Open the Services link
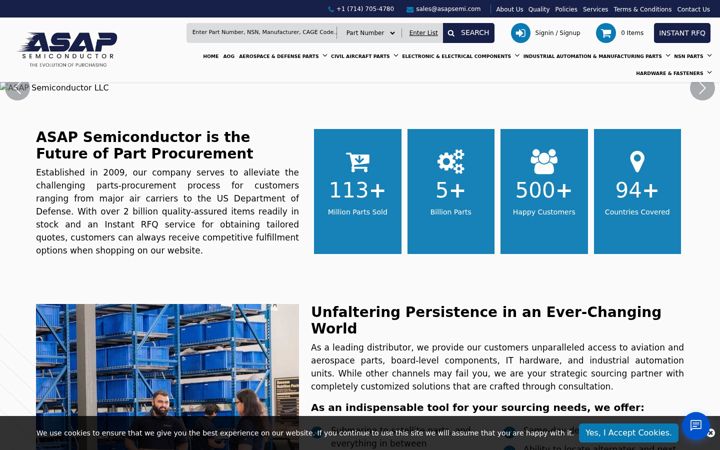Screen dimensions: 720x450 coord(595,9)
